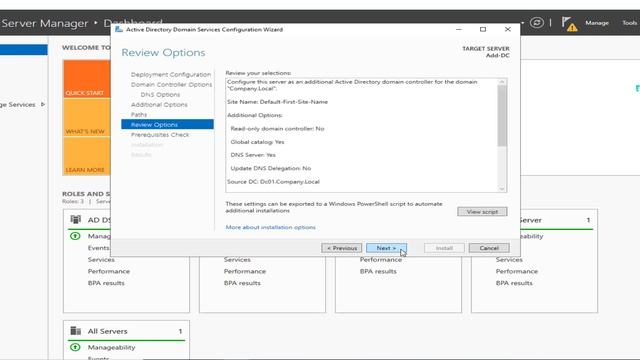Open BPA results in second role tile

(x=242, y=283)
